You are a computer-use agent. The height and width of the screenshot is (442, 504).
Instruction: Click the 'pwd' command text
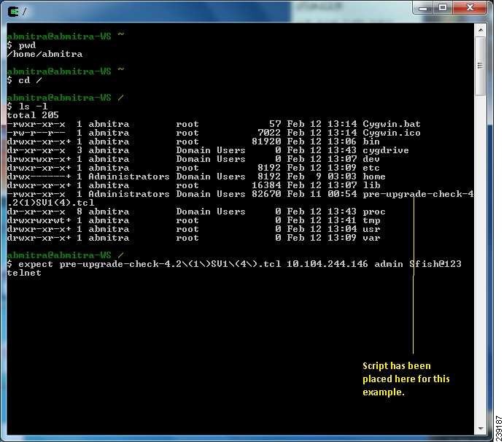[27, 45]
